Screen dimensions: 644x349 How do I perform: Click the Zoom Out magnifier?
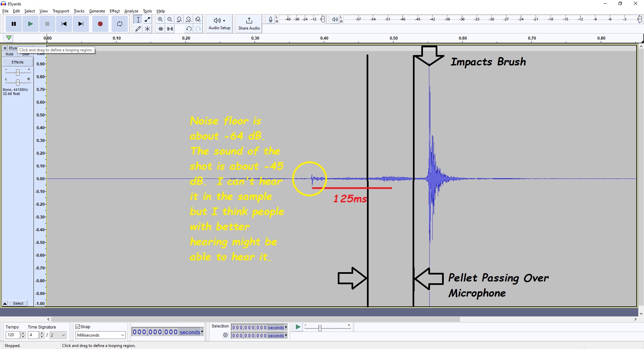(x=170, y=19)
